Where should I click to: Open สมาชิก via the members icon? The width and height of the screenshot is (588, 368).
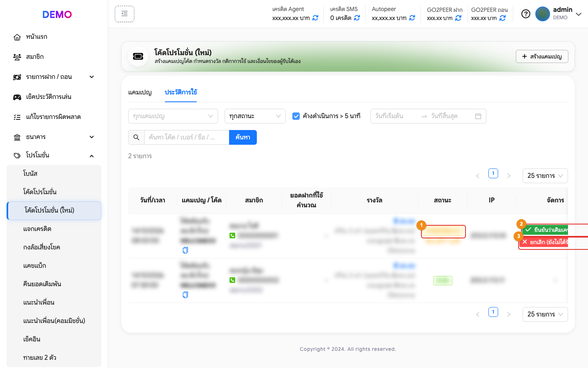(17, 57)
